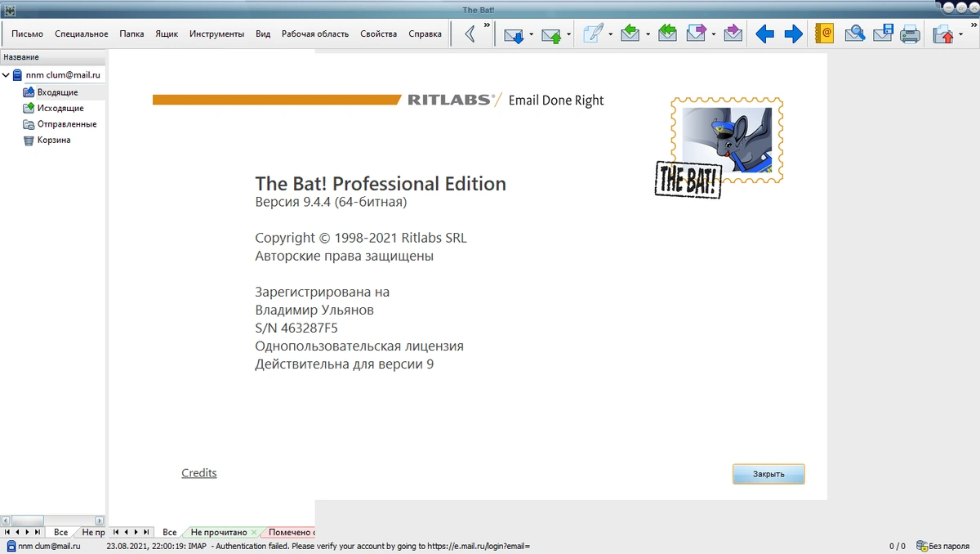The height and width of the screenshot is (554, 980).
Task: Switch to the Помечено message tab
Action: 291,532
